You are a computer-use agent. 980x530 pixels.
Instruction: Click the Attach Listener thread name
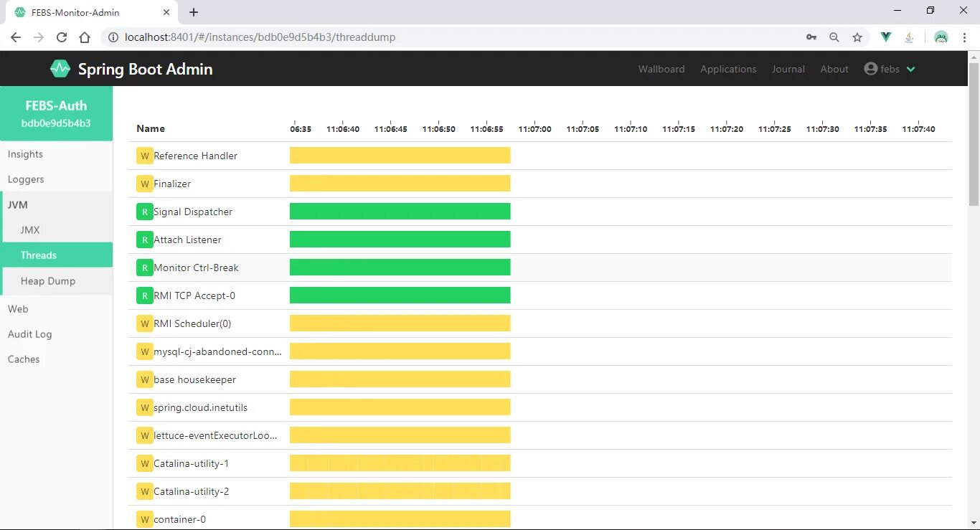[x=187, y=240]
